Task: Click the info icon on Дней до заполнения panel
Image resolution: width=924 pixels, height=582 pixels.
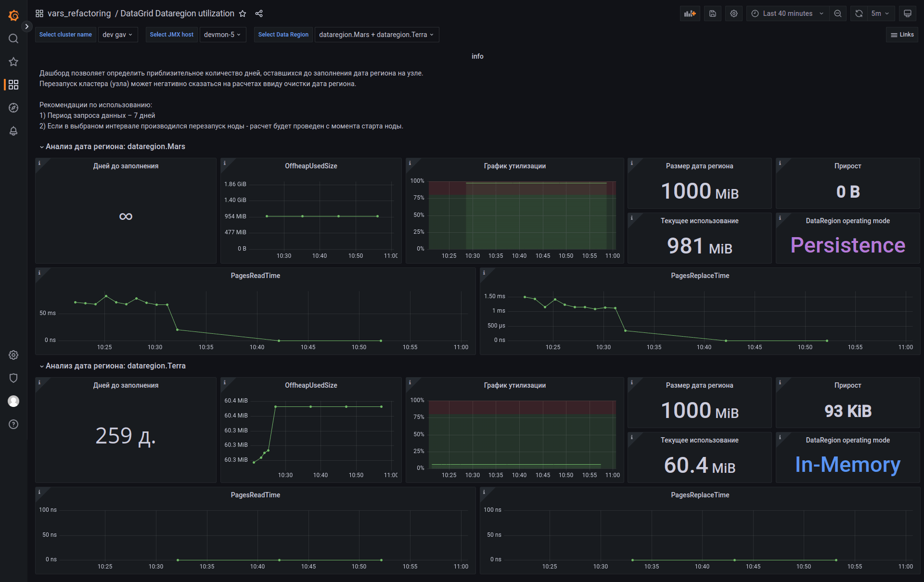Action: pos(39,163)
